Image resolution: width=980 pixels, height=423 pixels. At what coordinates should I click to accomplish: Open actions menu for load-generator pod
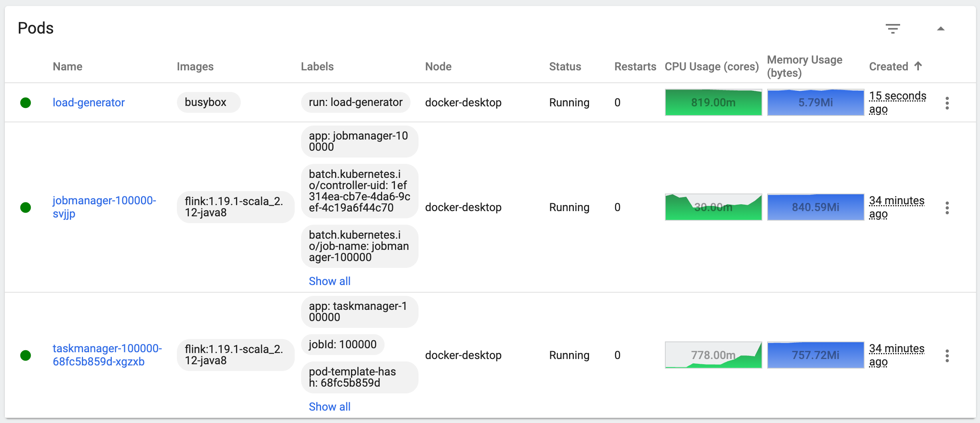point(947,103)
